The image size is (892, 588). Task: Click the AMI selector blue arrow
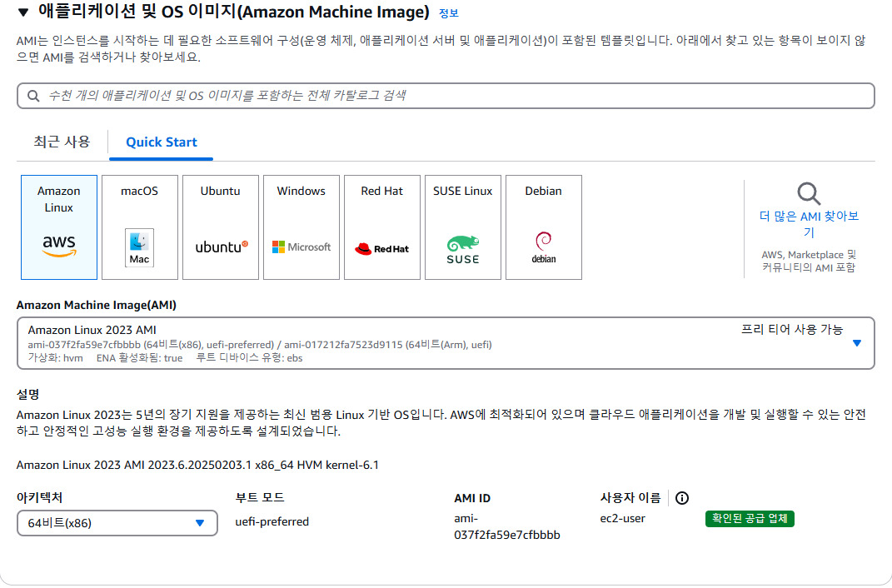pos(857,343)
